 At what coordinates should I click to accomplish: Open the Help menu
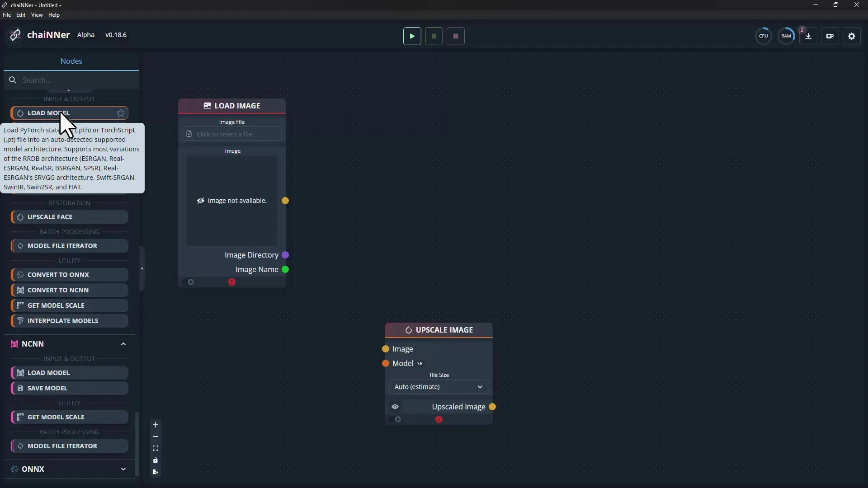(54, 15)
